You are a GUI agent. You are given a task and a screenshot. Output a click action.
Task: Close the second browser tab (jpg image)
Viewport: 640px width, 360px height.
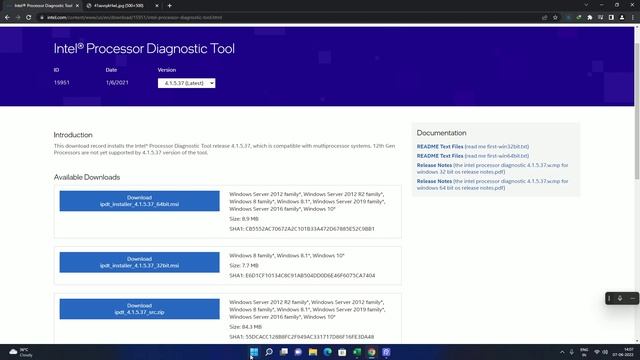pyautogui.click(x=157, y=6)
